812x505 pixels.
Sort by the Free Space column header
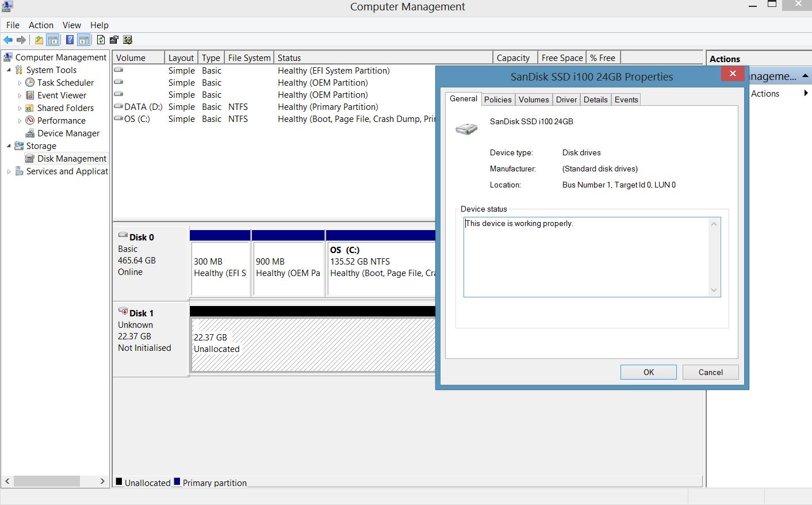coord(562,58)
